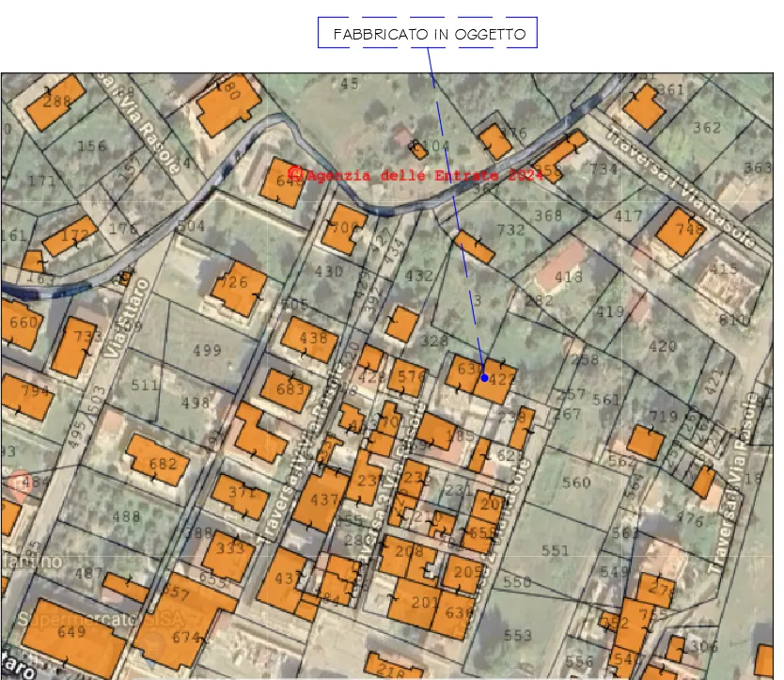784x680 pixels.
Task: Pick parcel number 417
Action: coord(628,215)
